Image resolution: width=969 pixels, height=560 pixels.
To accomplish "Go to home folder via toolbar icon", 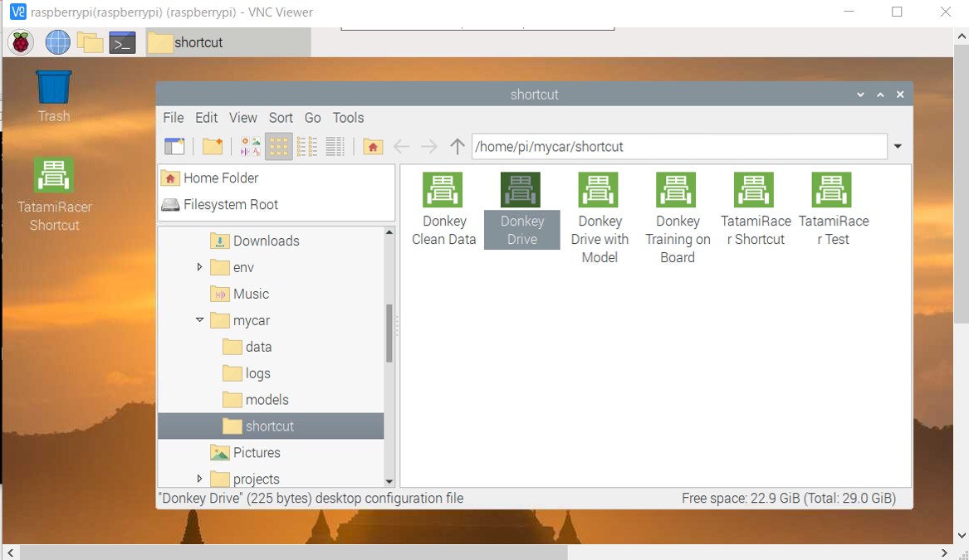I will [x=373, y=146].
